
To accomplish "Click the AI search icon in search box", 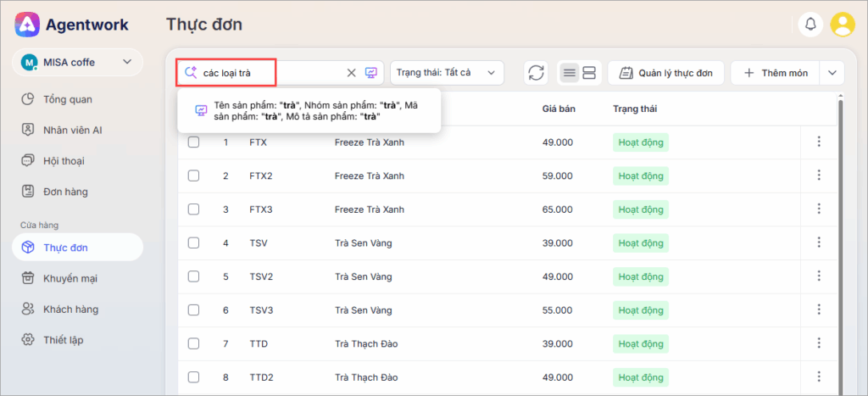I will (370, 73).
